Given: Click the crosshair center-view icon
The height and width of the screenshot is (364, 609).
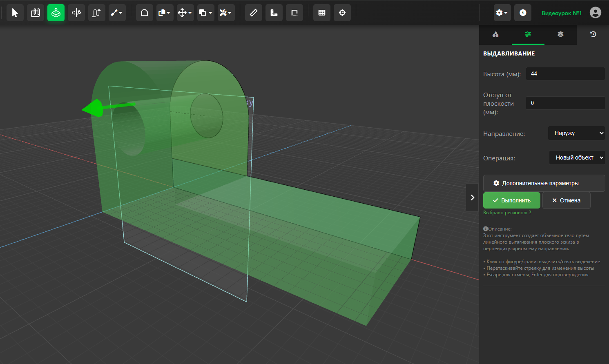Looking at the screenshot, I should 342,13.
